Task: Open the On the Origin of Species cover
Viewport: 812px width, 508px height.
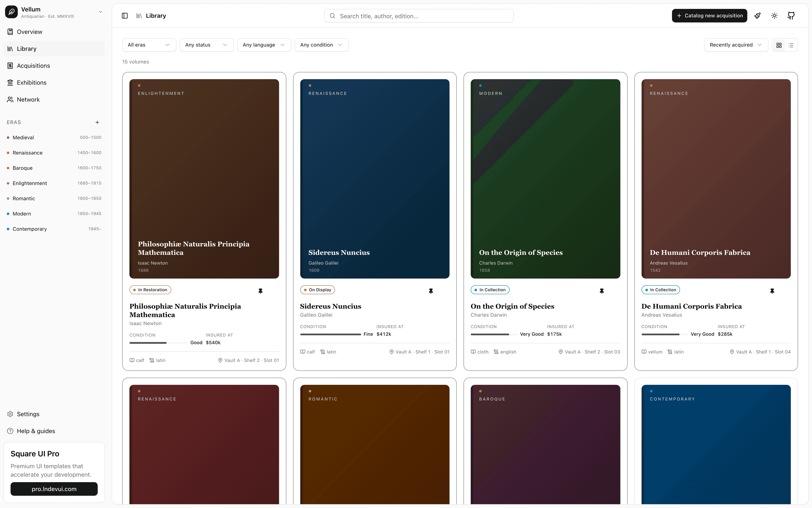Action: (x=545, y=179)
